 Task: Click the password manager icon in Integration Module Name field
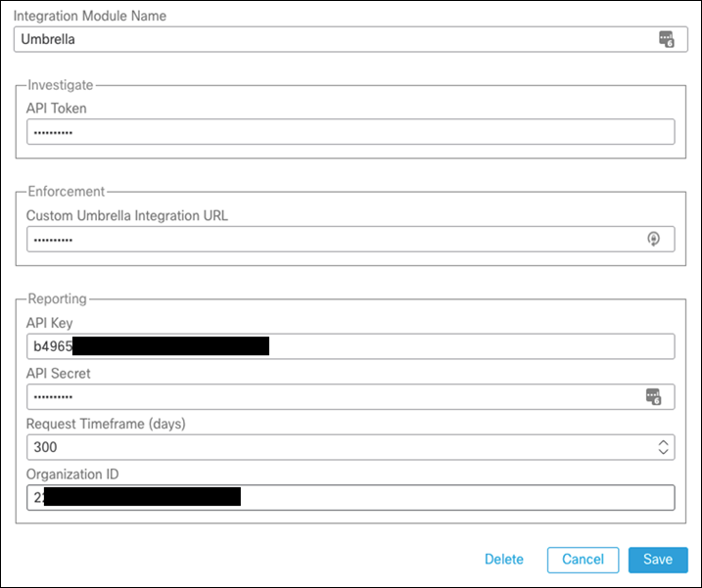coord(666,39)
